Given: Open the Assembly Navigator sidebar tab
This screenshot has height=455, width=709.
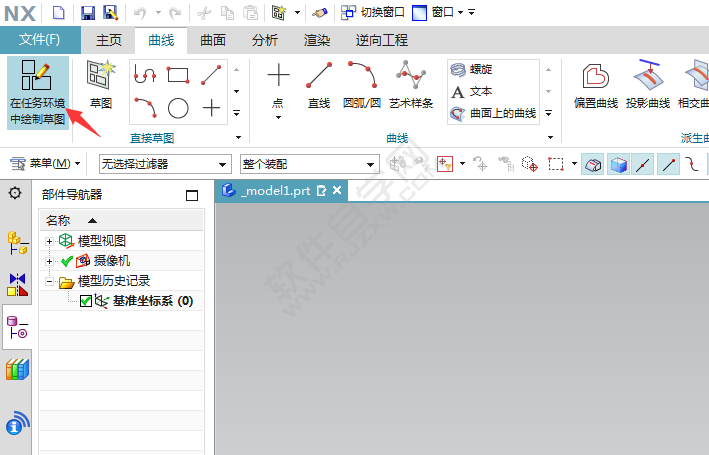Looking at the screenshot, I should (17, 243).
